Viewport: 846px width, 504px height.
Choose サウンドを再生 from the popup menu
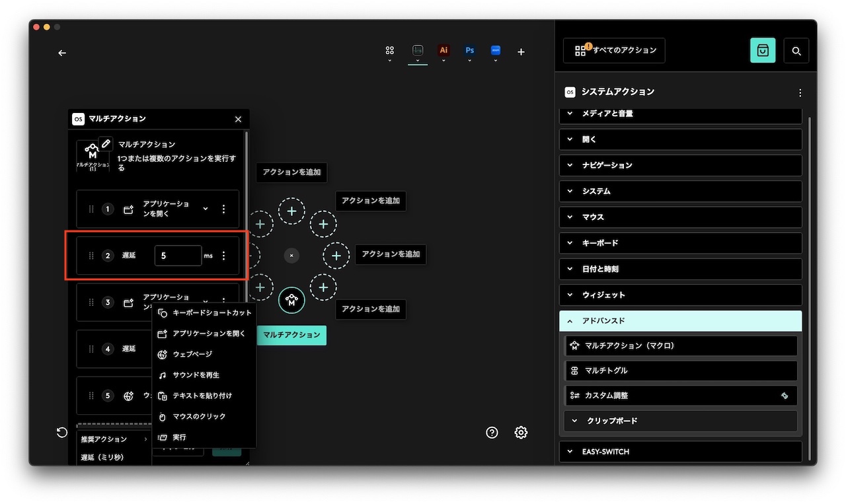196,375
